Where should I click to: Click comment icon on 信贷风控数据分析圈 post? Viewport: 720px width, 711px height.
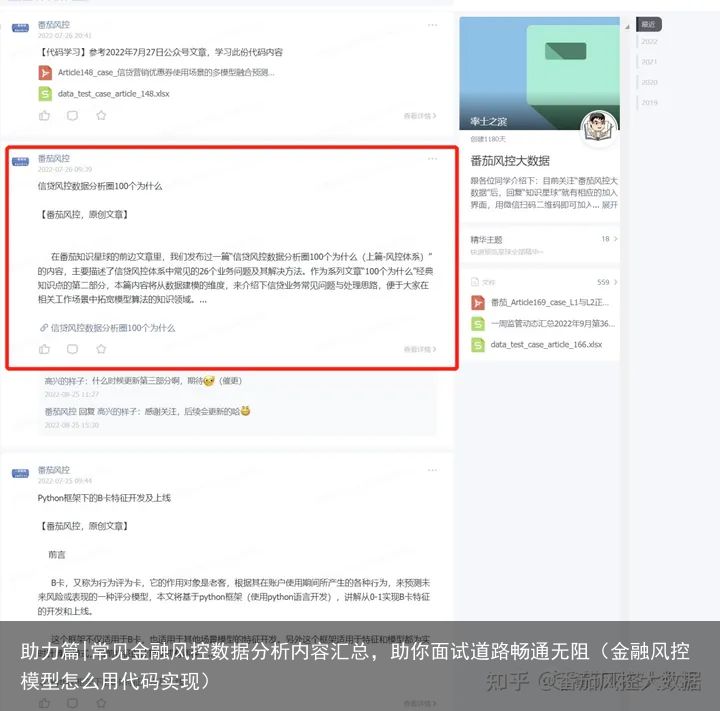point(73,349)
